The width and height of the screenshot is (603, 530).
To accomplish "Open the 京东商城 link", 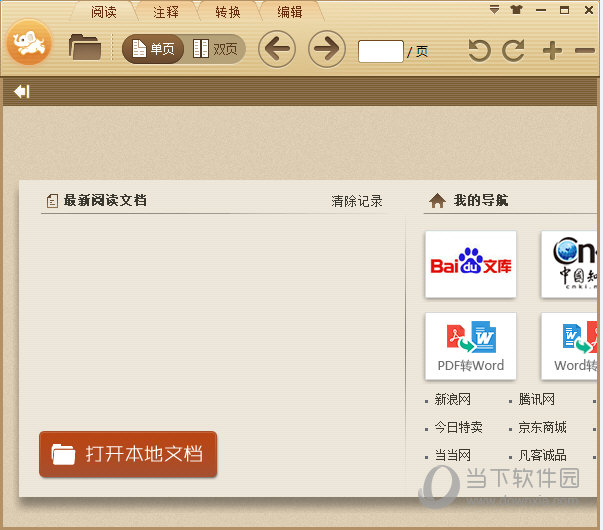I will (542, 427).
